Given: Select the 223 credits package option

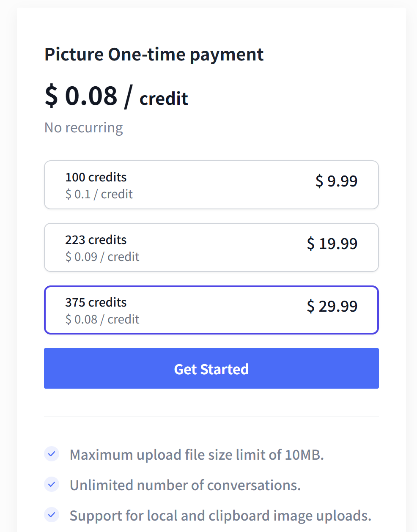Looking at the screenshot, I should pyautogui.click(x=211, y=247).
